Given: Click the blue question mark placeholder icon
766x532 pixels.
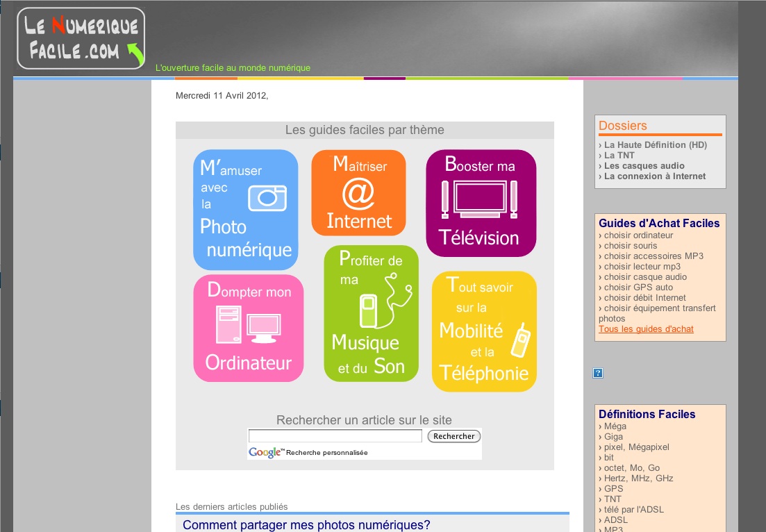Looking at the screenshot, I should 598,373.
